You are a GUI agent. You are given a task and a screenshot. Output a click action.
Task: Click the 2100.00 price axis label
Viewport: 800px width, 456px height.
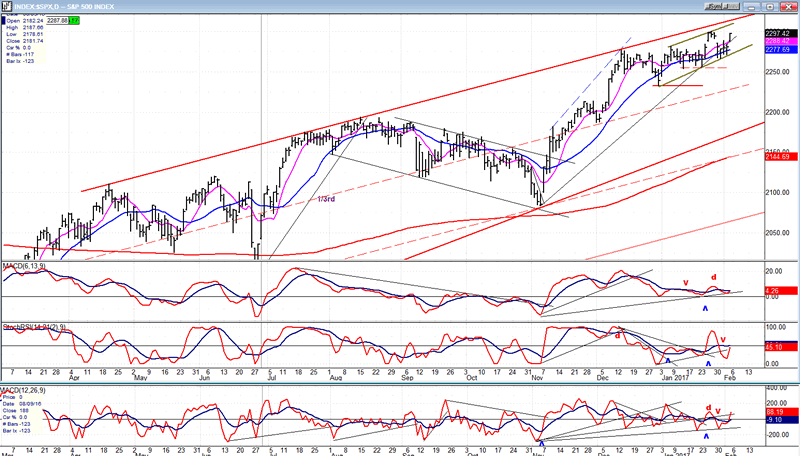click(x=777, y=193)
